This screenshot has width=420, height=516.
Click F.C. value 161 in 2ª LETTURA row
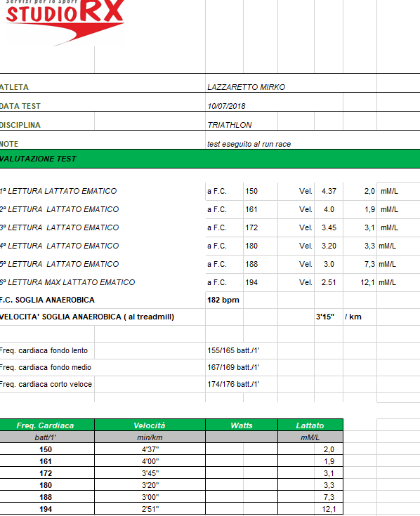(x=251, y=209)
